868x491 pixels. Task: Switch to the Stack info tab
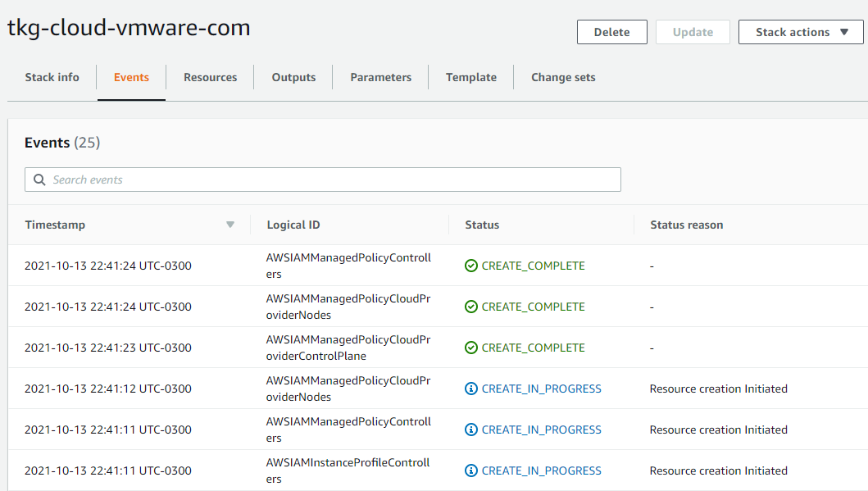coord(52,78)
